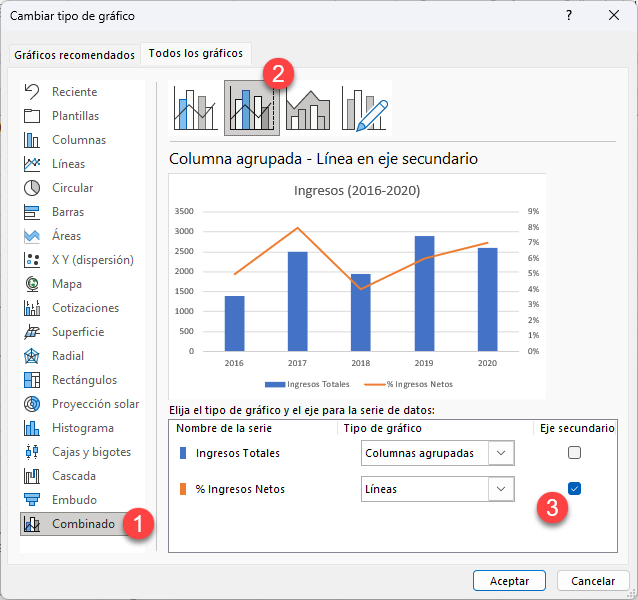This screenshot has height=600, width=638.
Task: Open the help question mark
Action: coord(569,15)
